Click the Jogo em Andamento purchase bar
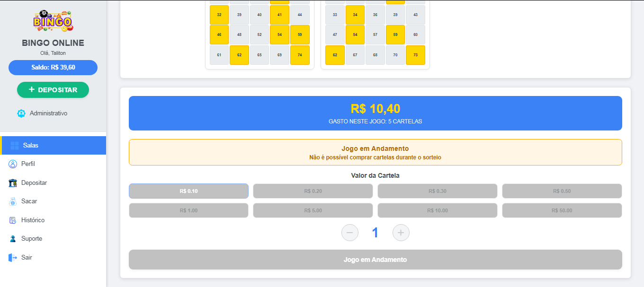644x287 pixels. coord(375,259)
